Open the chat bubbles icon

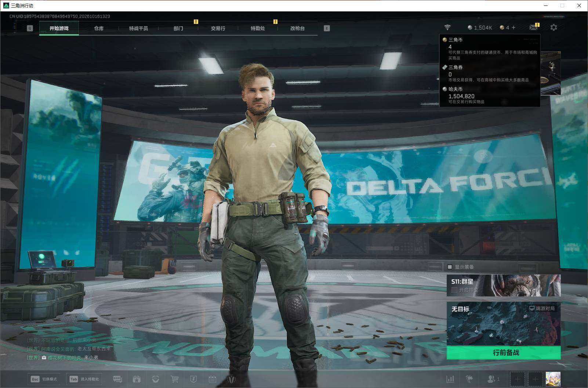pyautogui.click(x=117, y=379)
